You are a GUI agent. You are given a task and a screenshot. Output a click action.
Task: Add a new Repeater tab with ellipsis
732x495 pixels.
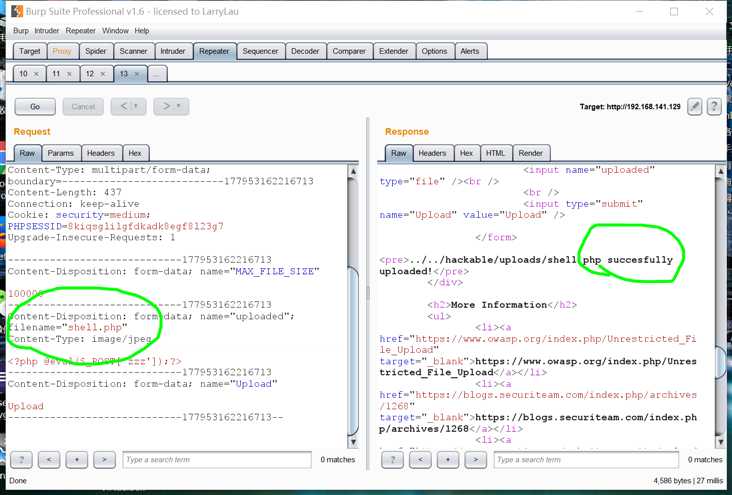157,74
